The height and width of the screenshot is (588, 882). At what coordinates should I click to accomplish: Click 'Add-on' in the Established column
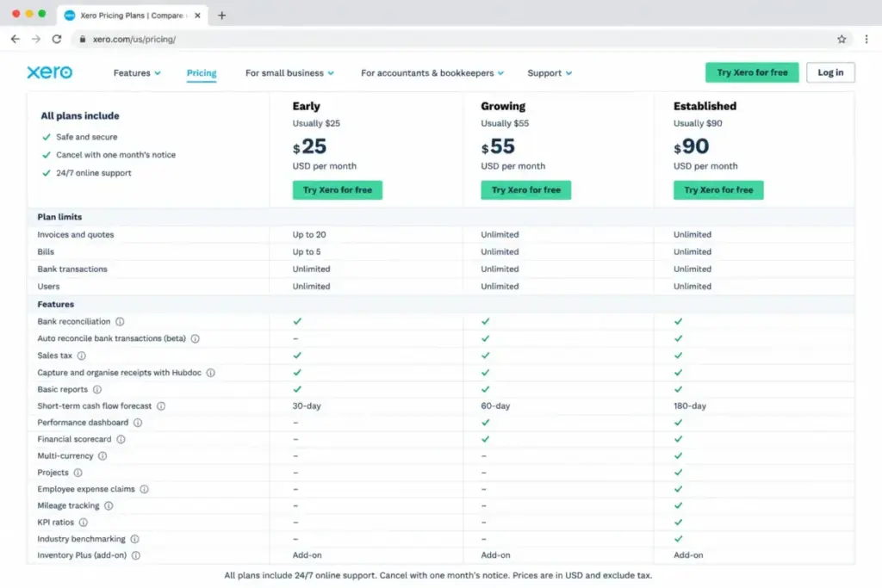coord(688,555)
